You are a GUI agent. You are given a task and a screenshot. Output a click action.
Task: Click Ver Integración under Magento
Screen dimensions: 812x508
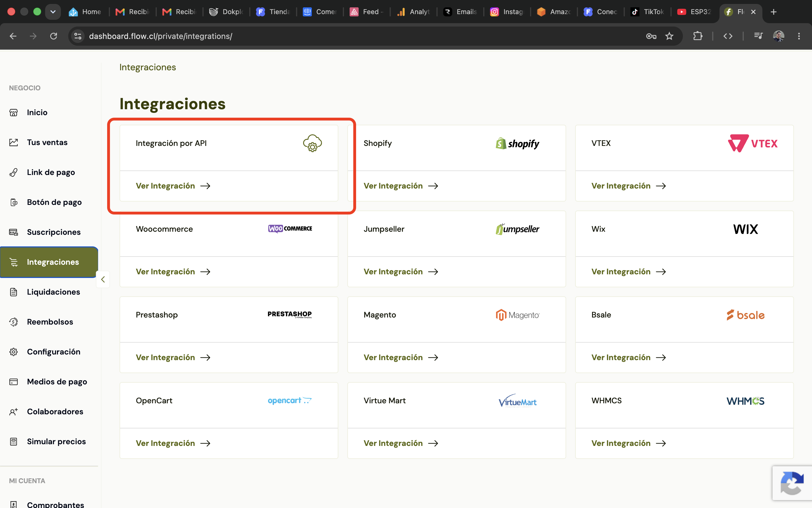[x=401, y=357]
